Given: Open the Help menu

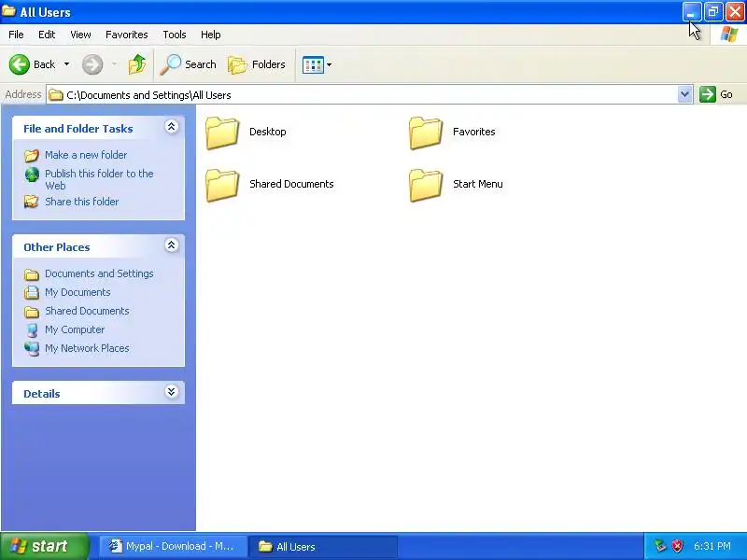Looking at the screenshot, I should (x=211, y=35).
